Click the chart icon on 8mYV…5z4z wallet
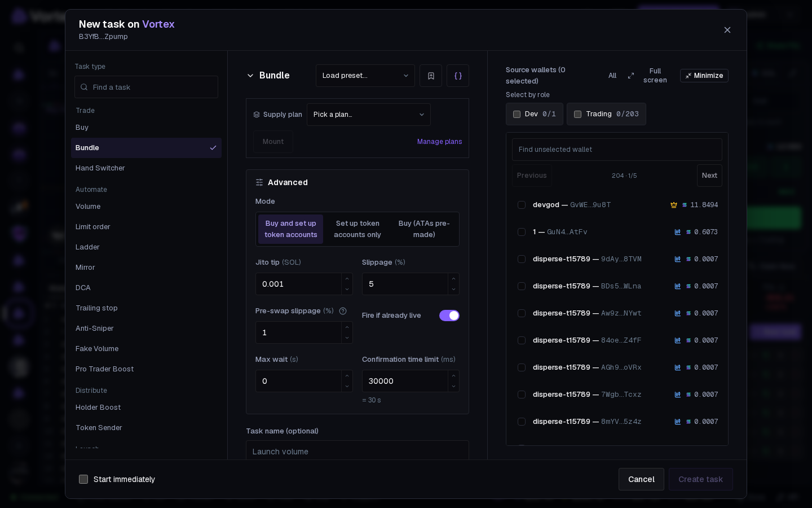 click(678, 422)
